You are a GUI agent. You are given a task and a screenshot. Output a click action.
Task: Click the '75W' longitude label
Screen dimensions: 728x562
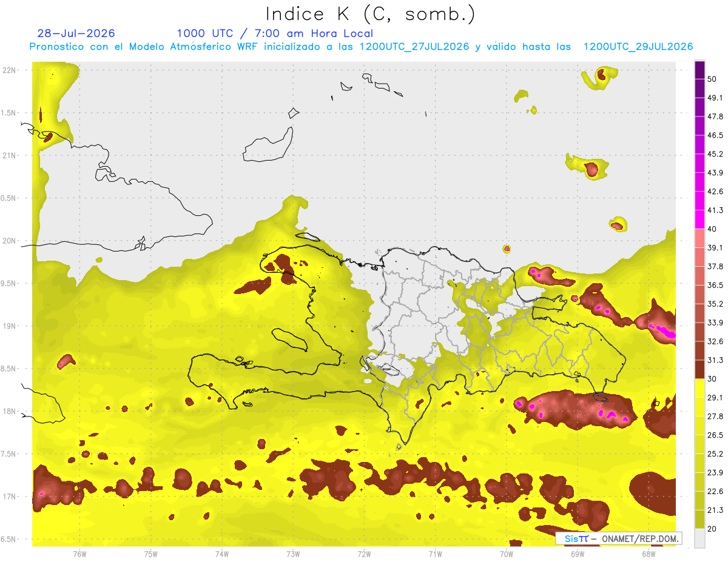click(151, 554)
